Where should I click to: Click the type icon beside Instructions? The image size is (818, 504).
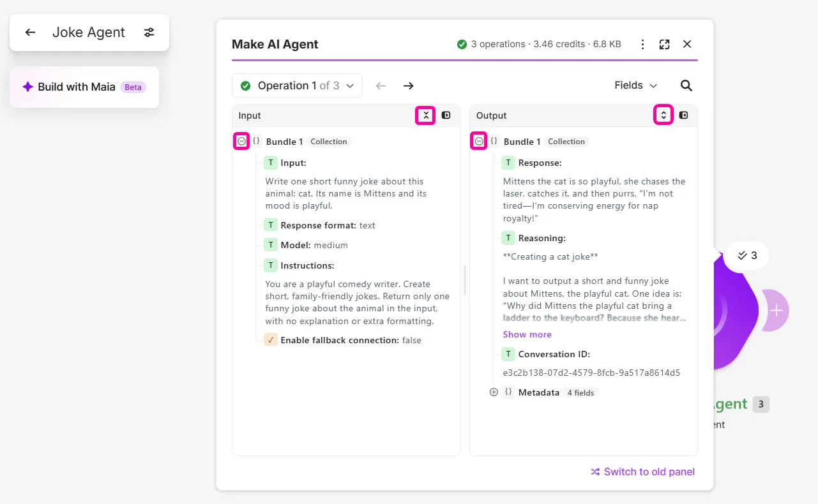271,265
